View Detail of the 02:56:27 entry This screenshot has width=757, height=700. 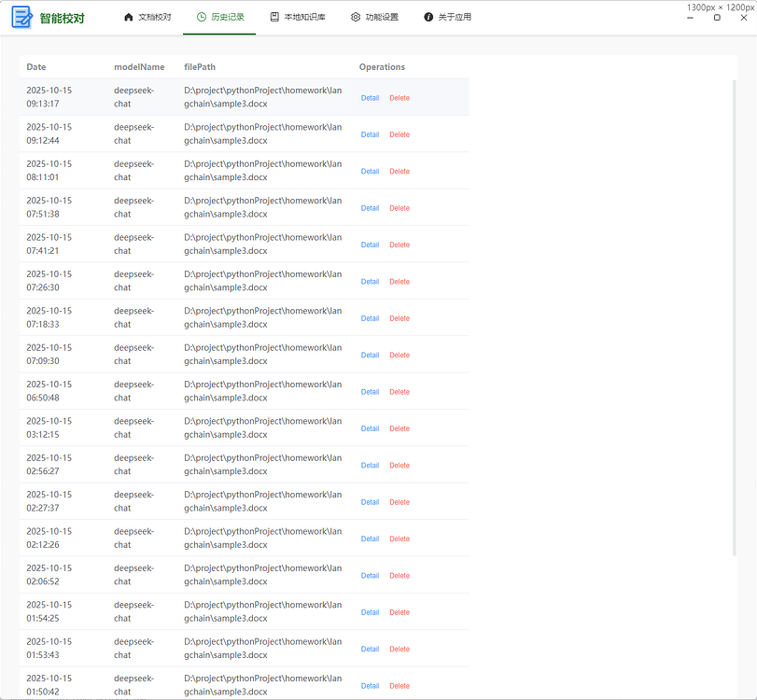pos(370,466)
